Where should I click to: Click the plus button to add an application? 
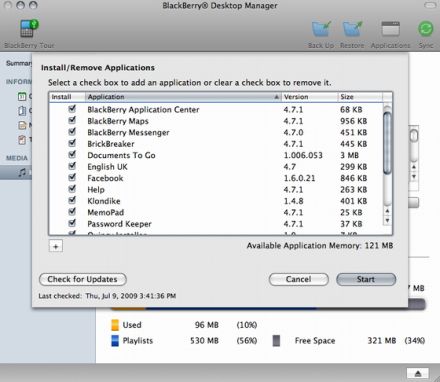56,247
